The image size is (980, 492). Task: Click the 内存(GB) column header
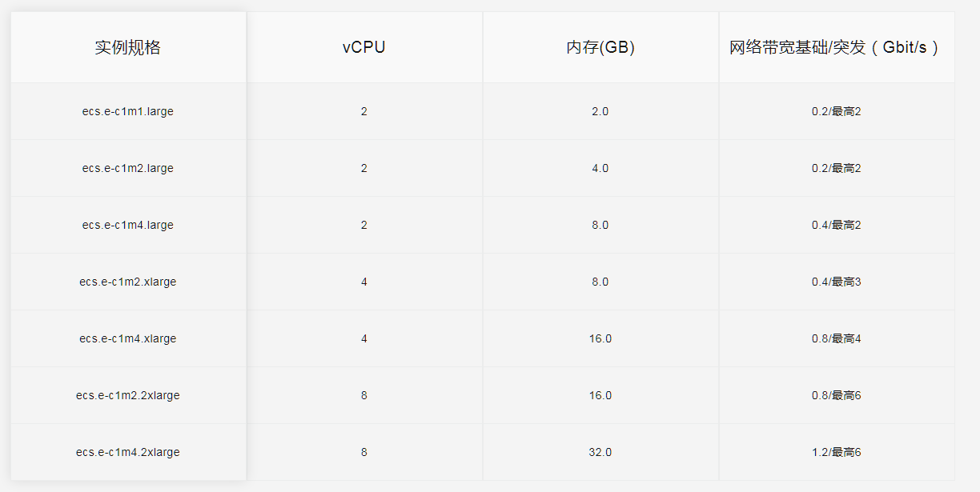point(600,47)
